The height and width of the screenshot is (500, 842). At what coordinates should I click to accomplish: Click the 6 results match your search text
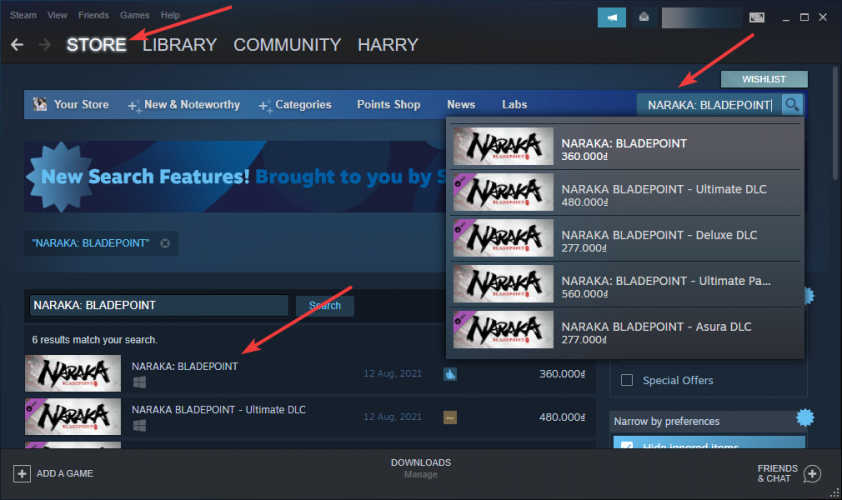coord(95,340)
